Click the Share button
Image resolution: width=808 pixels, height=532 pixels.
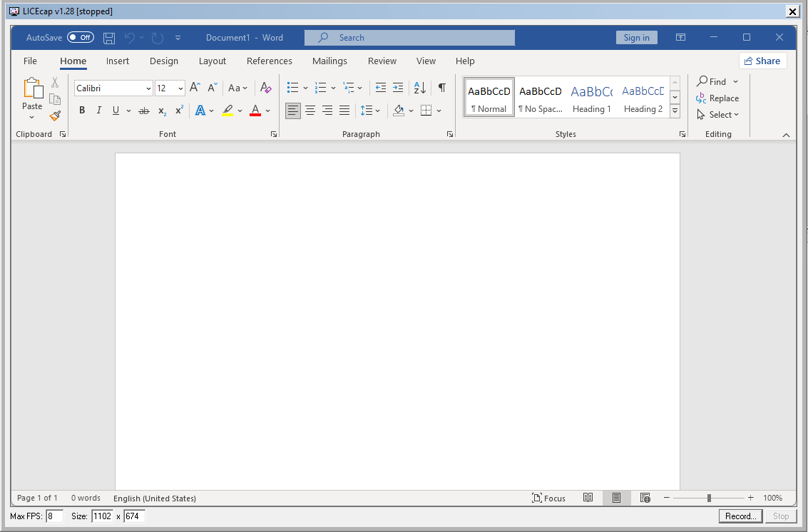click(762, 61)
